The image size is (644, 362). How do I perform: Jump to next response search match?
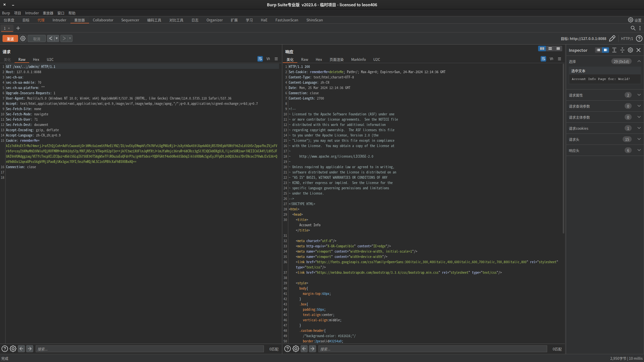(x=312, y=349)
